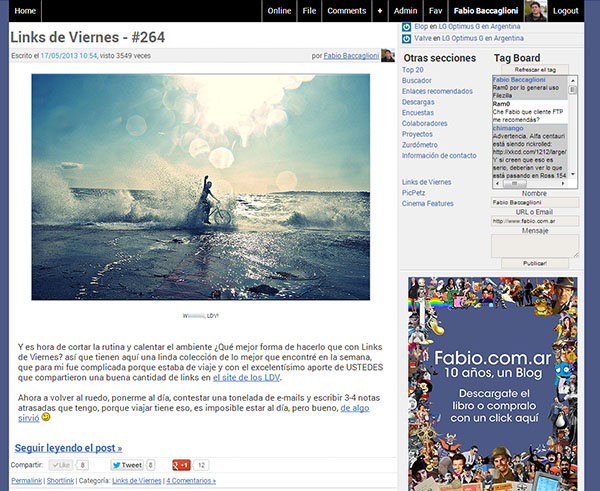Screen dimensions: 600x491
Task: Open '4 Comentarios' link
Action: pos(191,481)
